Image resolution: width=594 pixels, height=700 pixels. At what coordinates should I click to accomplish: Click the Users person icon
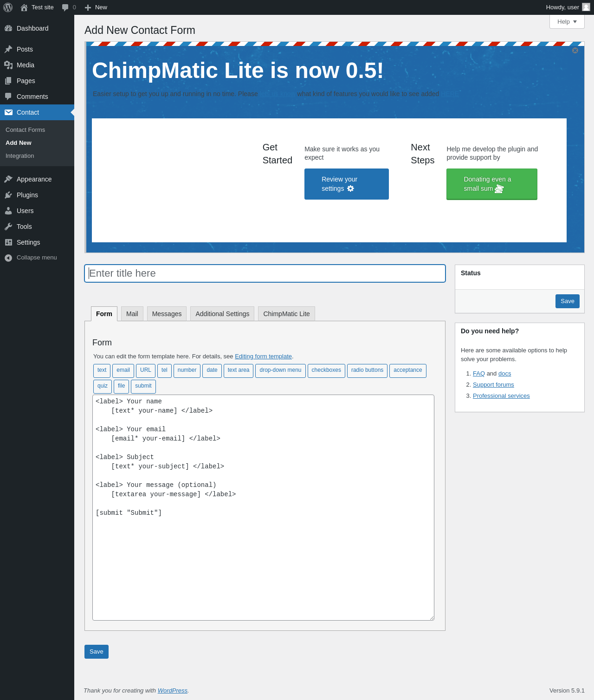coord(8,211)
